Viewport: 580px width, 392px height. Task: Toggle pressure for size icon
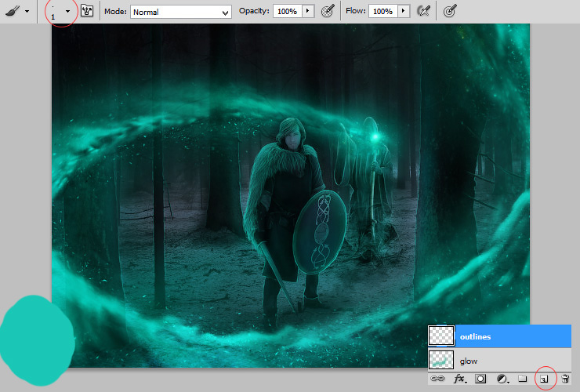(x=450, y=11)
